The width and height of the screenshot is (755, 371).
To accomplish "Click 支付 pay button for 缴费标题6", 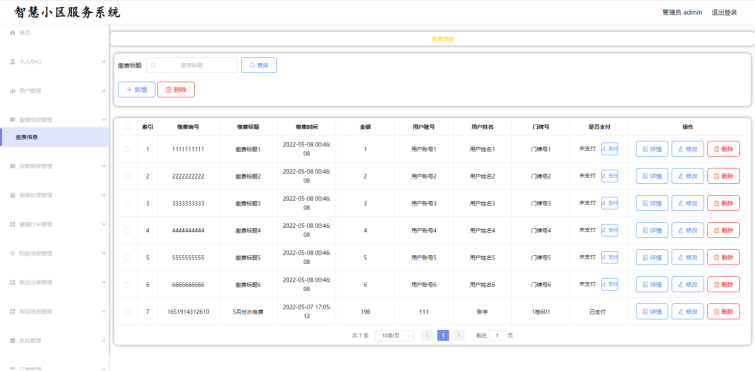I will click(610, 284).
